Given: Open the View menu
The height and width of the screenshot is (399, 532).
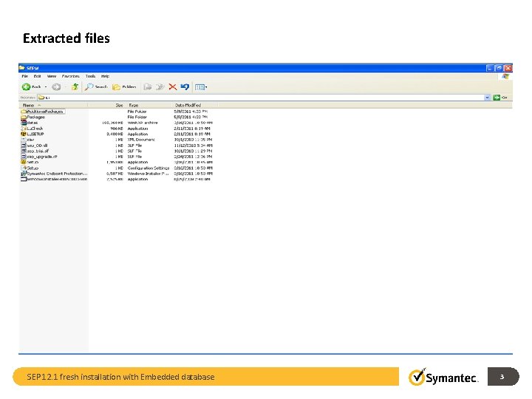Looking at the screenshot, I should point(52,76).
